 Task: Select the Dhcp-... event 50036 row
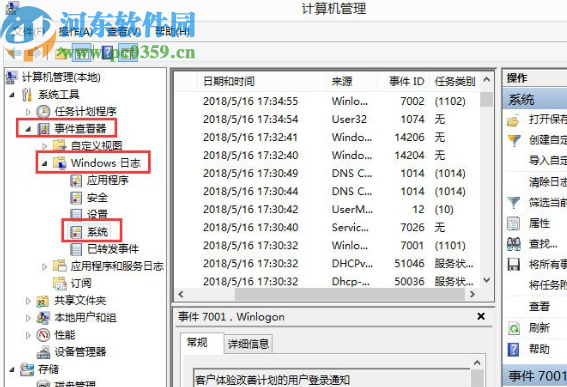[327, 281]
